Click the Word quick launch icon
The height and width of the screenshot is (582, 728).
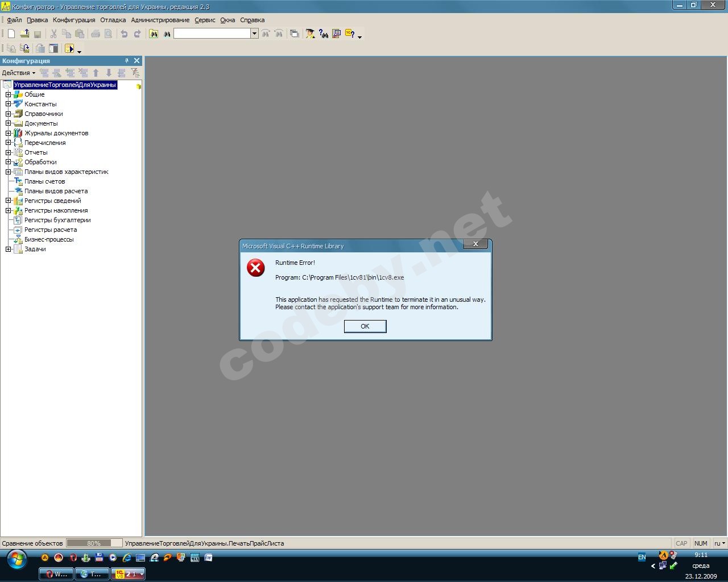coord(208,558)
